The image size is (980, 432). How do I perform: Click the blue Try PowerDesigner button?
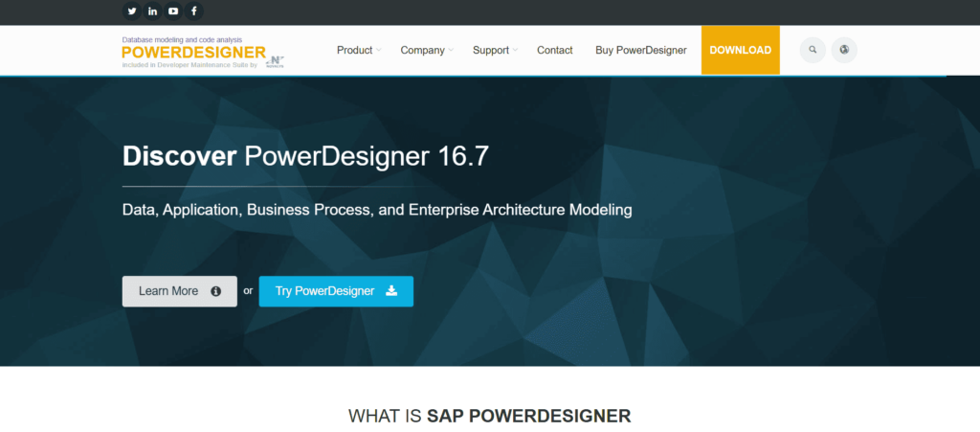325,291
